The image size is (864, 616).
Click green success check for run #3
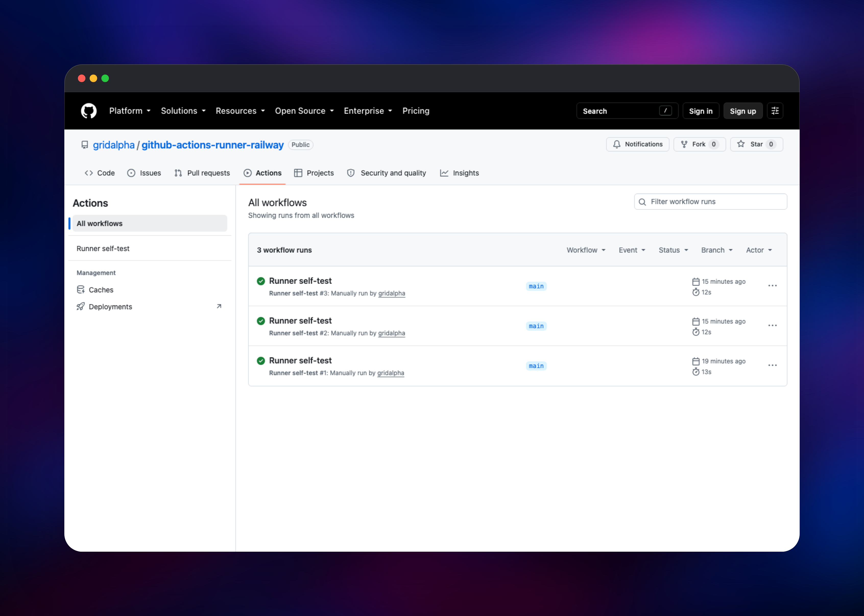pyautogui.click(x=261, y=281)
